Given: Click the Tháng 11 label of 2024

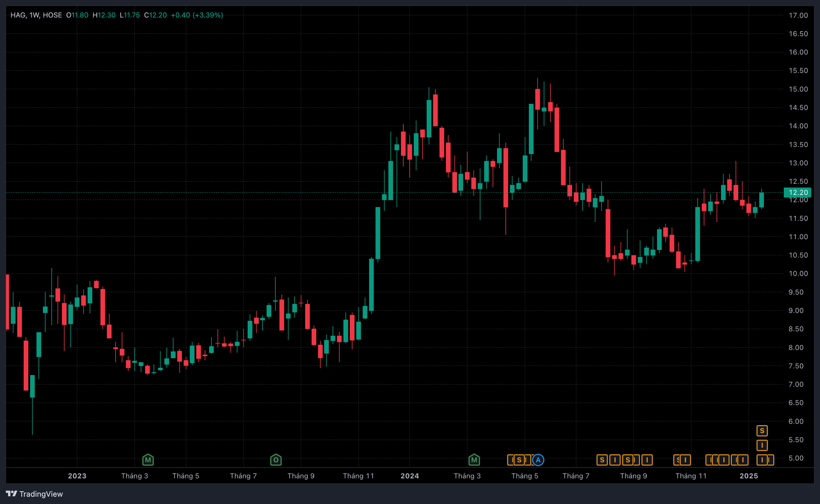Looking at the screenshot, I should coord(691,476).
